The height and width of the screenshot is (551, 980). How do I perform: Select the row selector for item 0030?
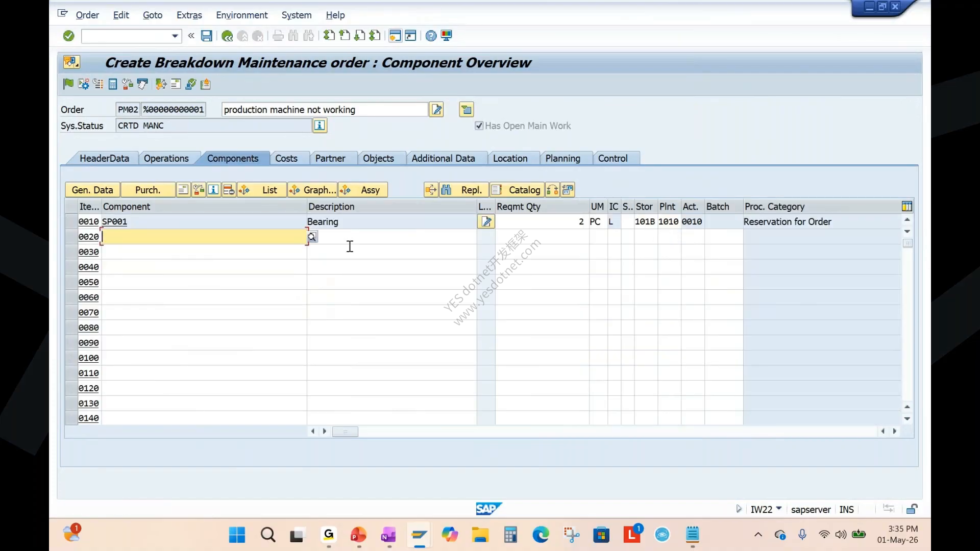(x=71, y=252)
